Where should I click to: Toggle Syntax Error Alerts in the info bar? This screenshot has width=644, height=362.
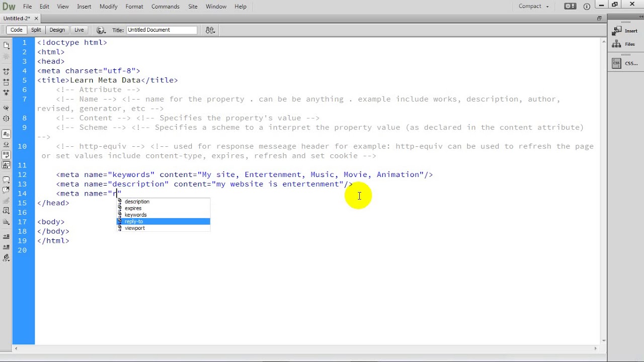(6, 165)
